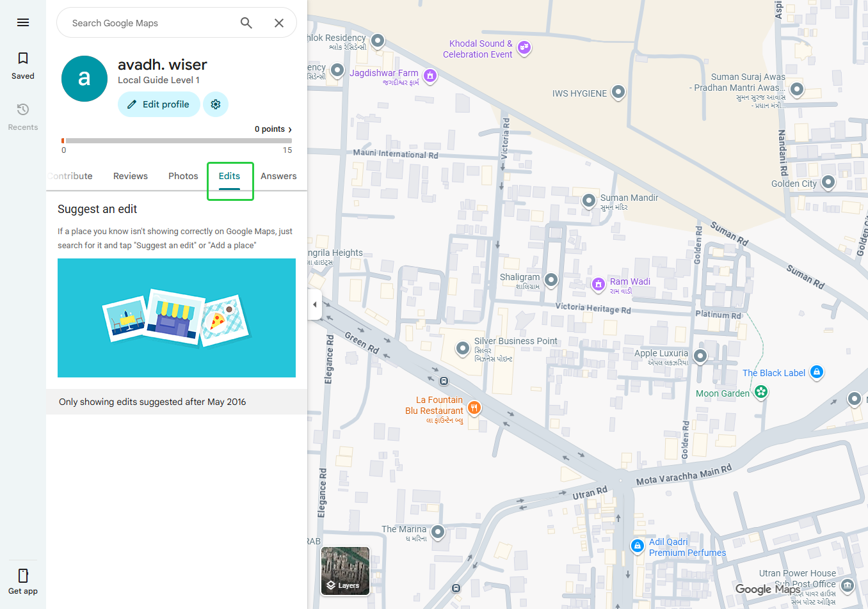This screenshot has width=868, height=609.
Task: Open the Saved places bookmark
Action: [x=23, y=59]
